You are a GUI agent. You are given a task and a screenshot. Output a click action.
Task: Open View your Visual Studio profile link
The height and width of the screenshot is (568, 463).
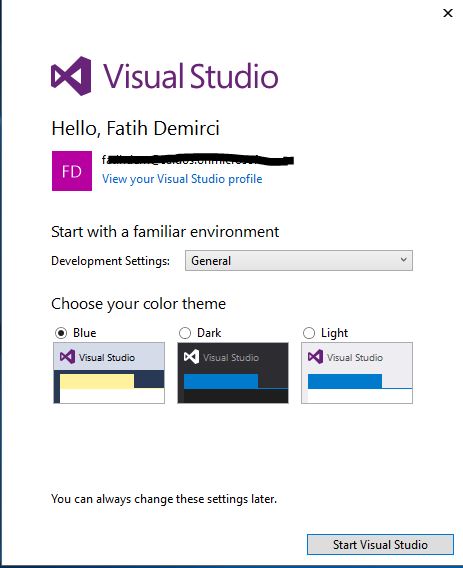pos(182,179)
